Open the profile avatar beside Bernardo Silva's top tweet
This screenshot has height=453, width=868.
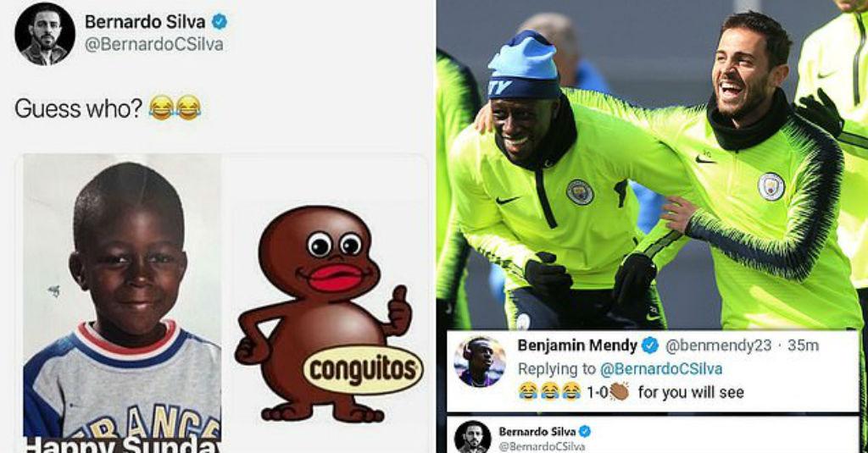45,34
